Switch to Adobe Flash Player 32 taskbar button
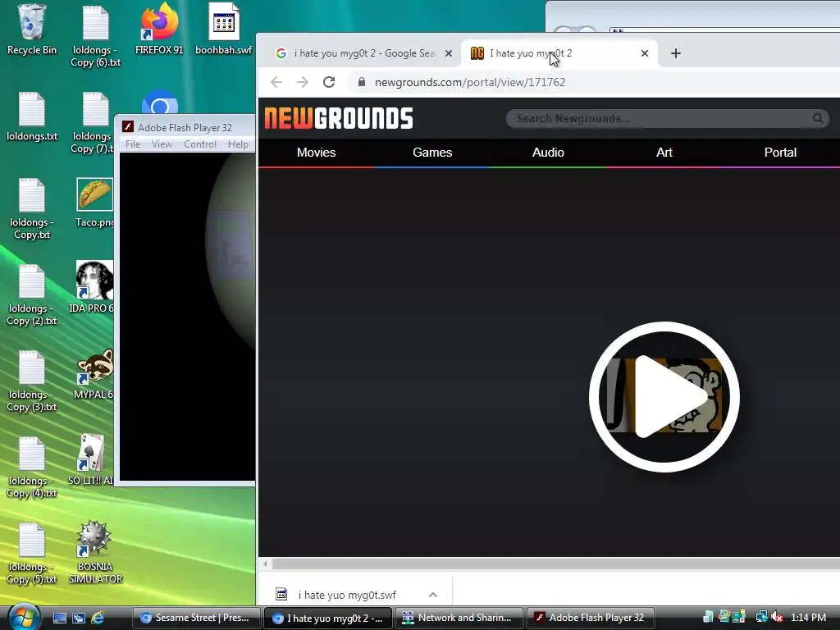This screenshot has width=840, height=630. tap(591, 618)
